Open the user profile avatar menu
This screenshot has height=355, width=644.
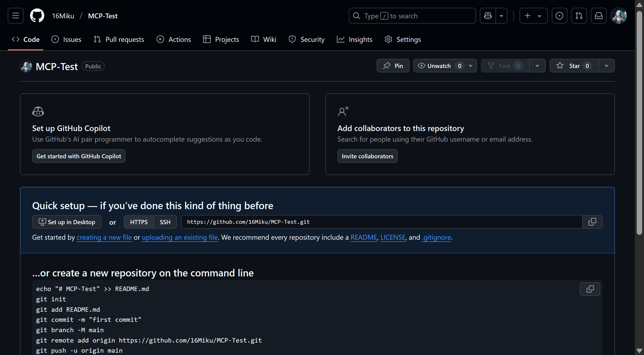[x=619, y=16]
